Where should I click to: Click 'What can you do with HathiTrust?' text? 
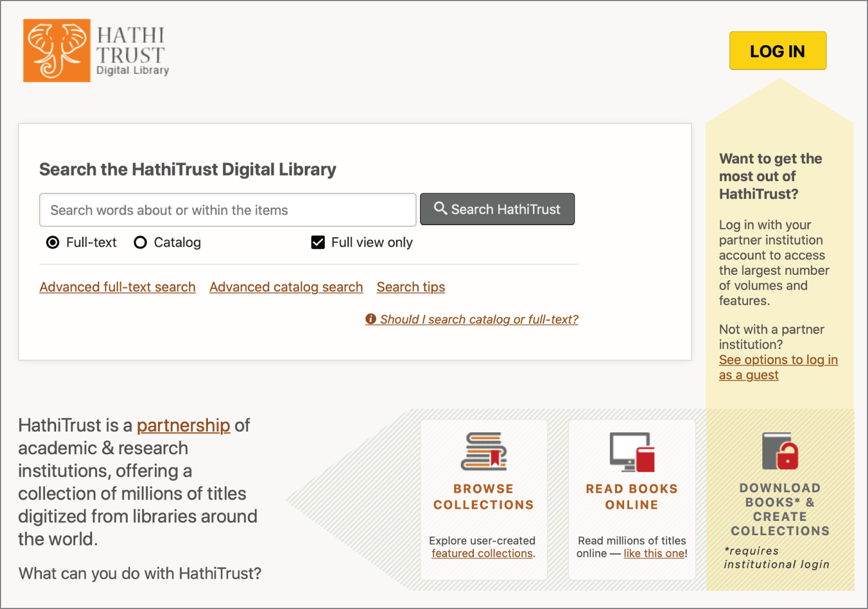140,573
